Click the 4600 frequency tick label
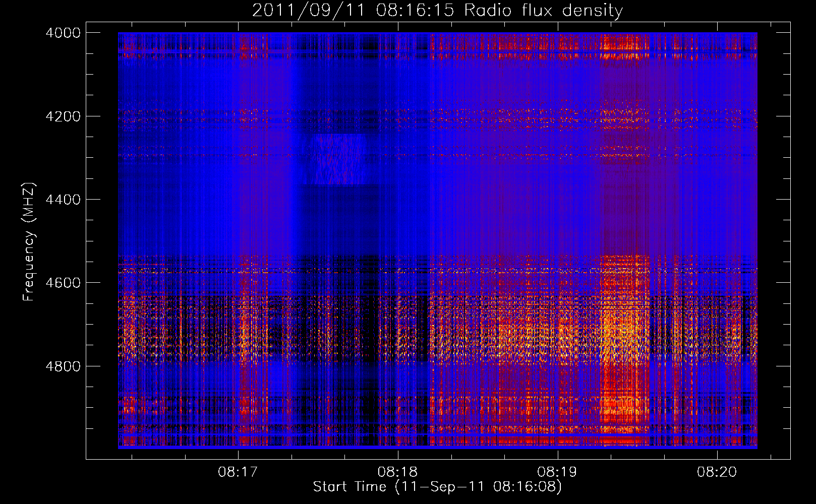 [63, 283]
